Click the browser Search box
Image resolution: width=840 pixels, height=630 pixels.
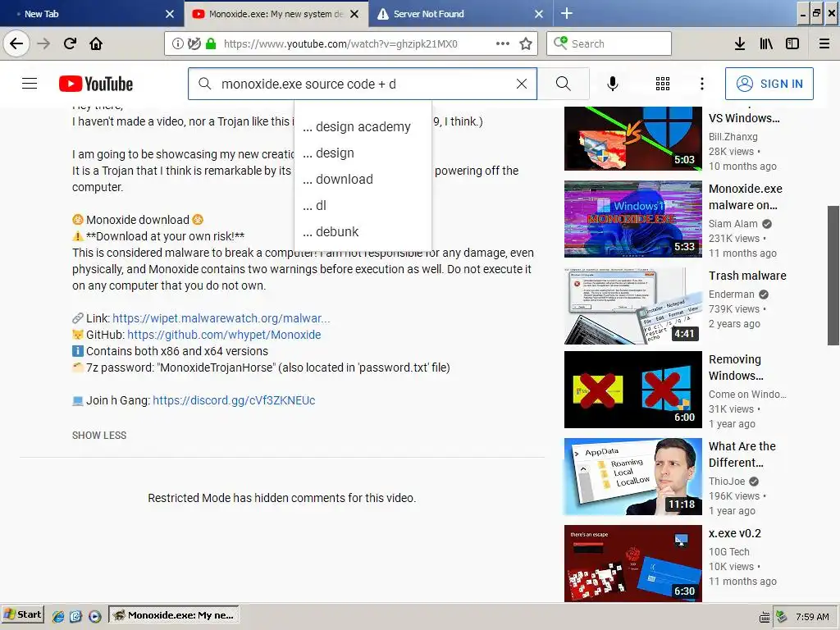pos(609,43)
